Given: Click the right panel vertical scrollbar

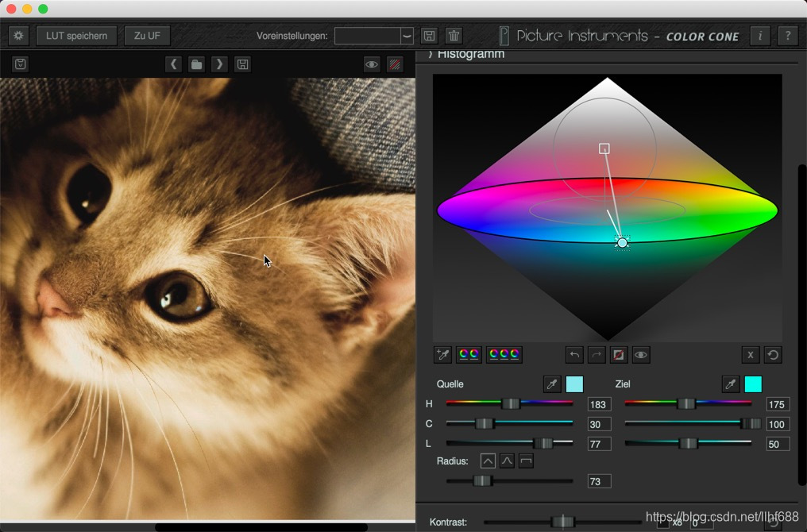Looking at the screenshot, I should pyautogui.click(x=801, y=324).
